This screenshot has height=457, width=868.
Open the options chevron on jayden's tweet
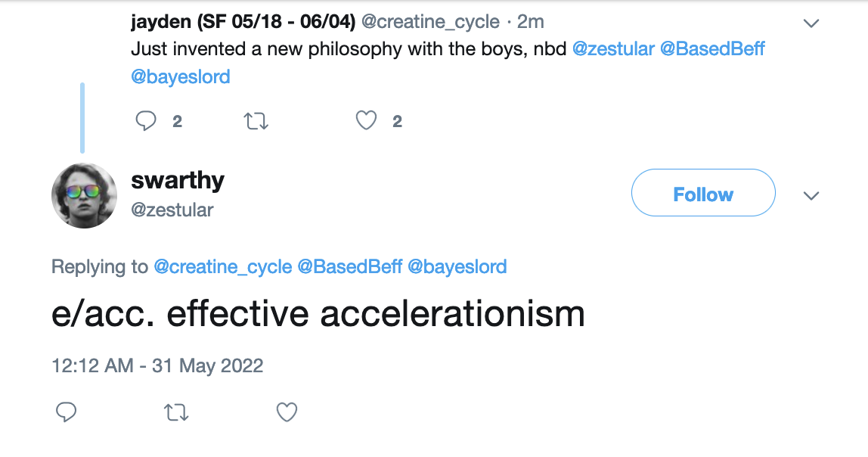point(811,23)
